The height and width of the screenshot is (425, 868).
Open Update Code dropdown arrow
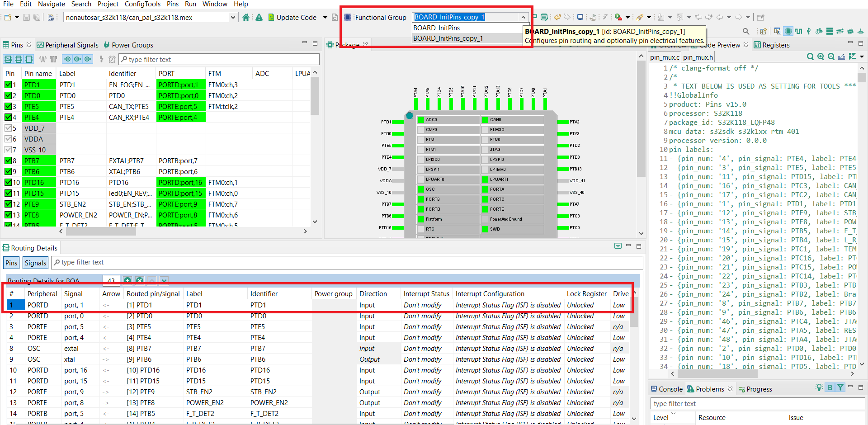pos(325,17)
